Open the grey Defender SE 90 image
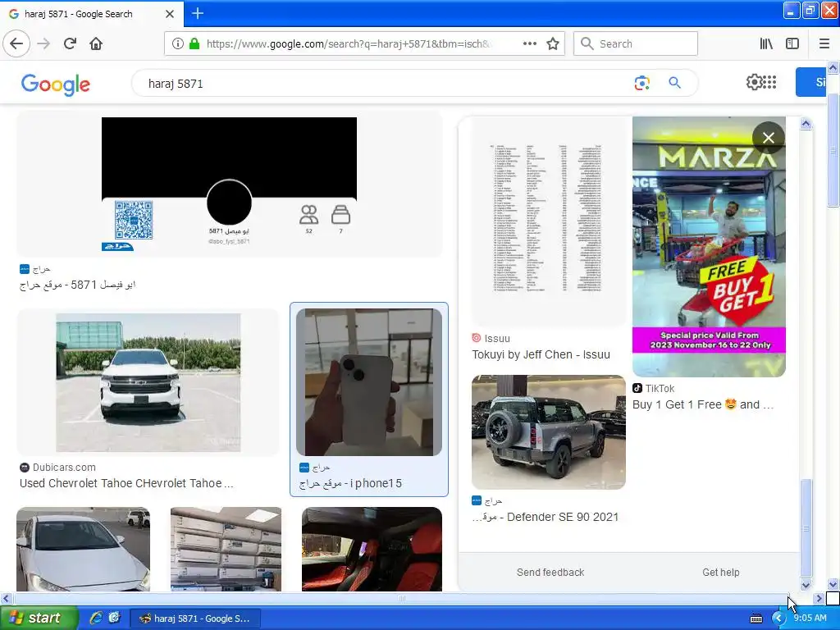 click(549, 431)
